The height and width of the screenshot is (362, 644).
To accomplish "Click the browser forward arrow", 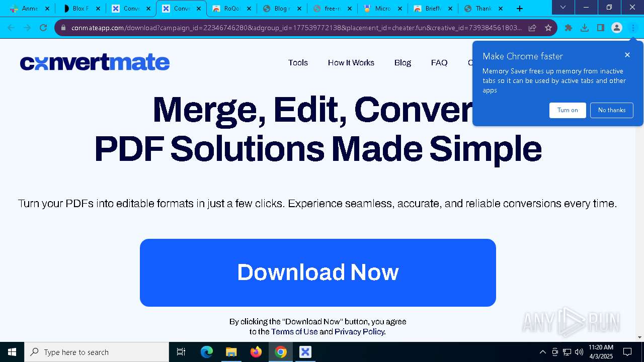I will coord(27,28).
